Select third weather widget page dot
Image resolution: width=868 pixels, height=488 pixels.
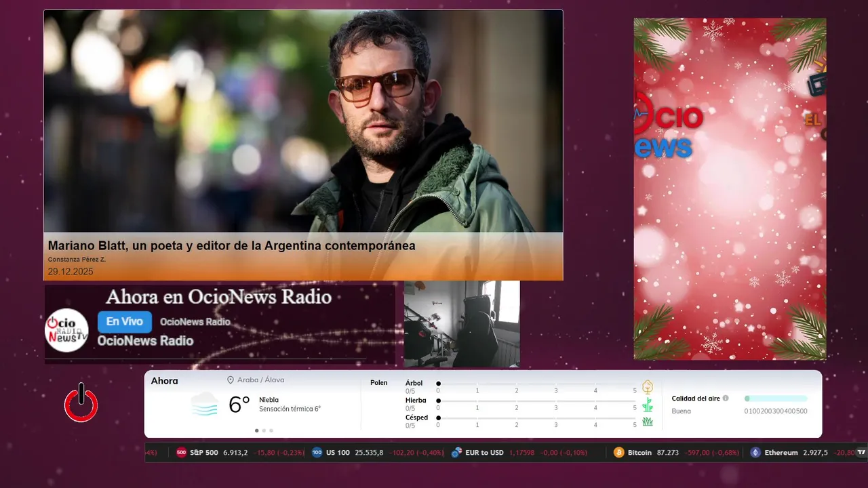click(x=271, y=430)
